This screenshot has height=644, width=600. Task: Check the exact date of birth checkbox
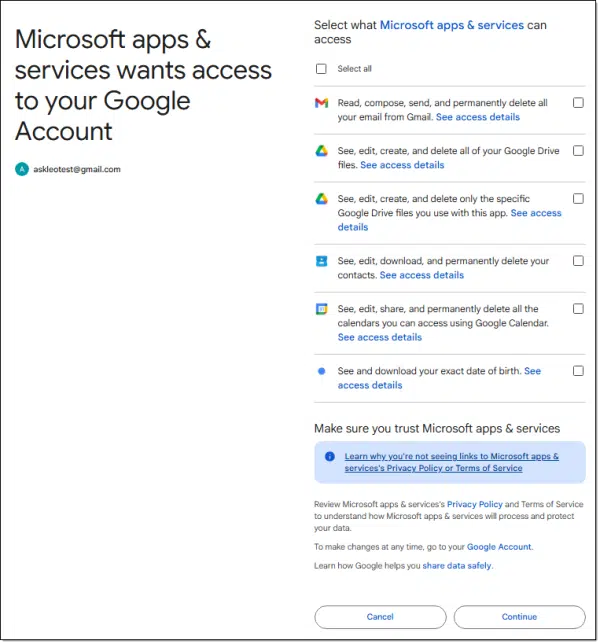click(578, 371)
